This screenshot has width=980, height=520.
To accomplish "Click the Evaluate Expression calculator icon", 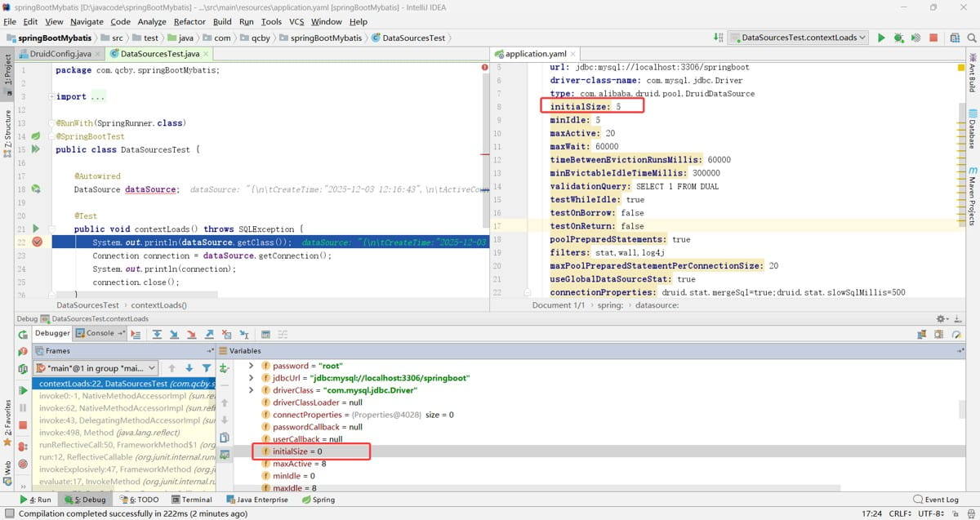I will click(265, 334).
